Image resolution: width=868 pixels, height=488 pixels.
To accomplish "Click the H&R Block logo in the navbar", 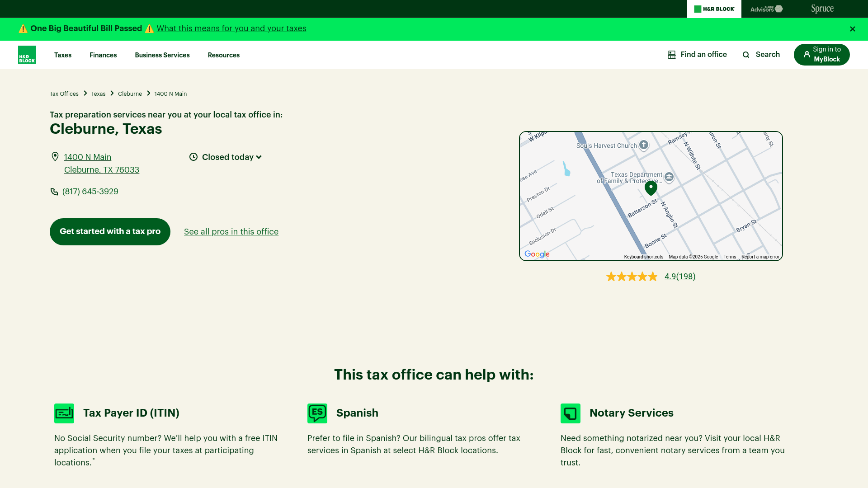I will click(27, 55).
